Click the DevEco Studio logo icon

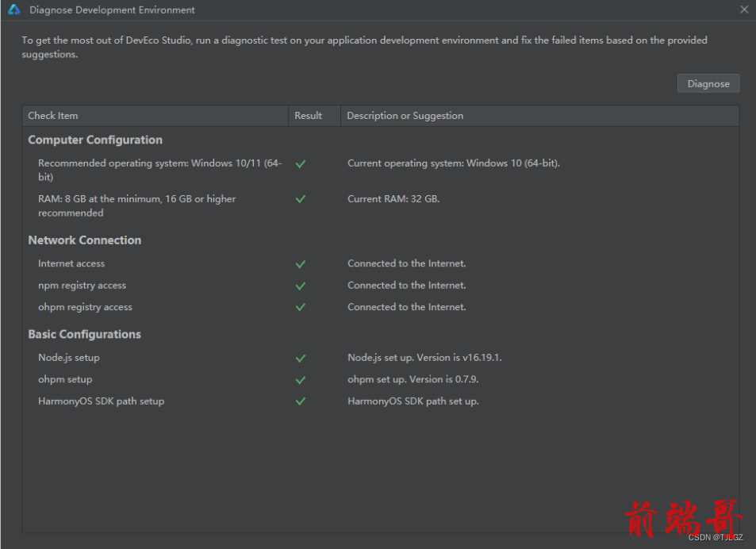point(14,10)
